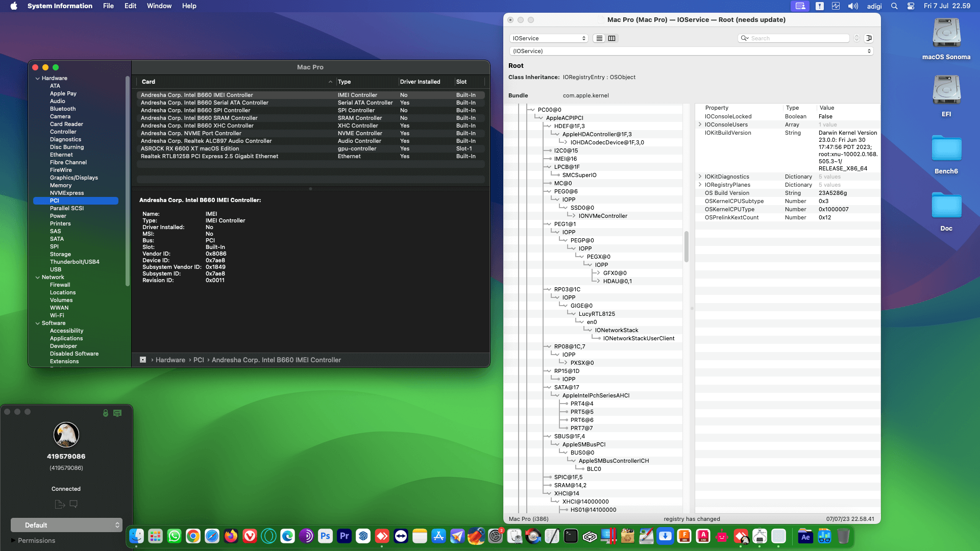The width and height of the screenshot is (980, 551).
Task: Open Notes from the Dock
Action: coord(420,536)
